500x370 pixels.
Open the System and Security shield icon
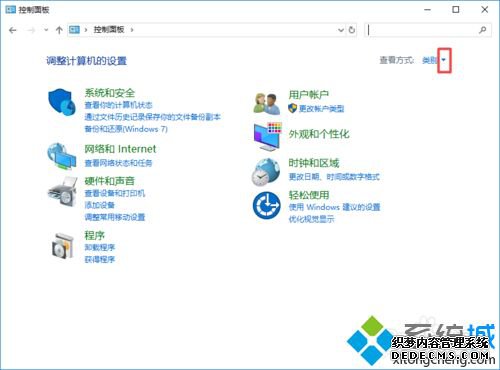62,102
